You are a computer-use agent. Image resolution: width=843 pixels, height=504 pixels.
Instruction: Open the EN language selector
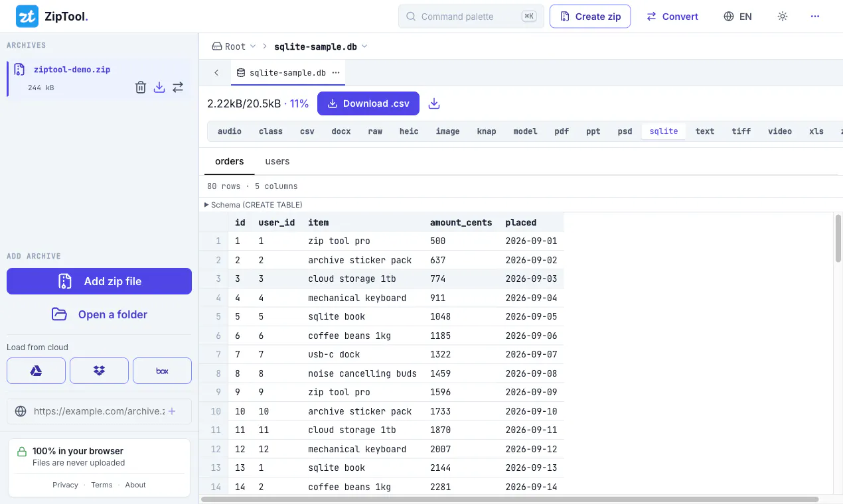pyautogui.click(x=738, y=17)
